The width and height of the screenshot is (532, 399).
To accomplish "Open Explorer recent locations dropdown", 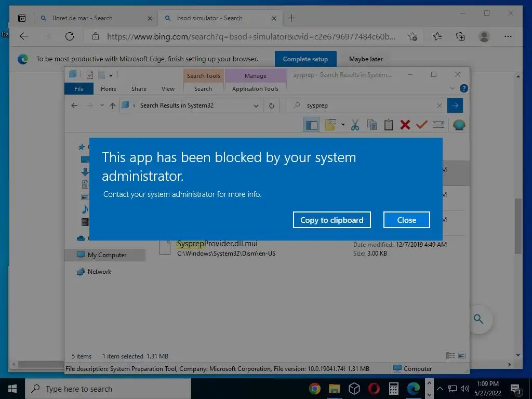I will (x=102, y=105).
